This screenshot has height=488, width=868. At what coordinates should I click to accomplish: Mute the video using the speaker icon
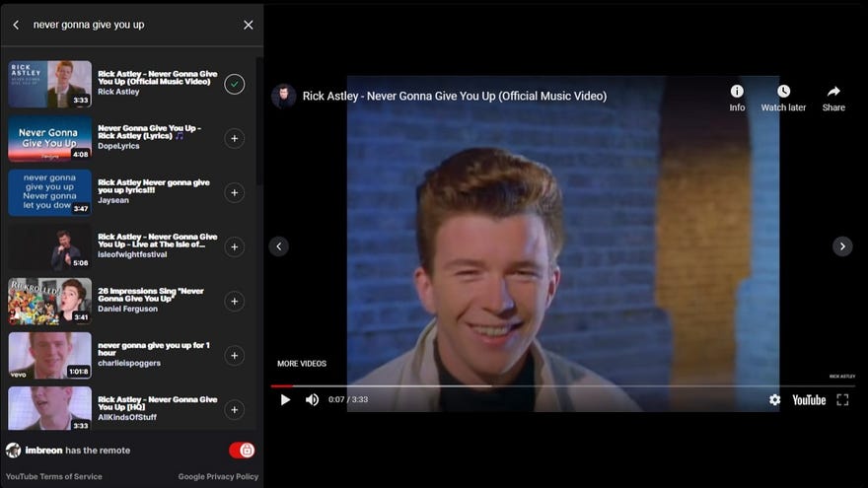312,399
